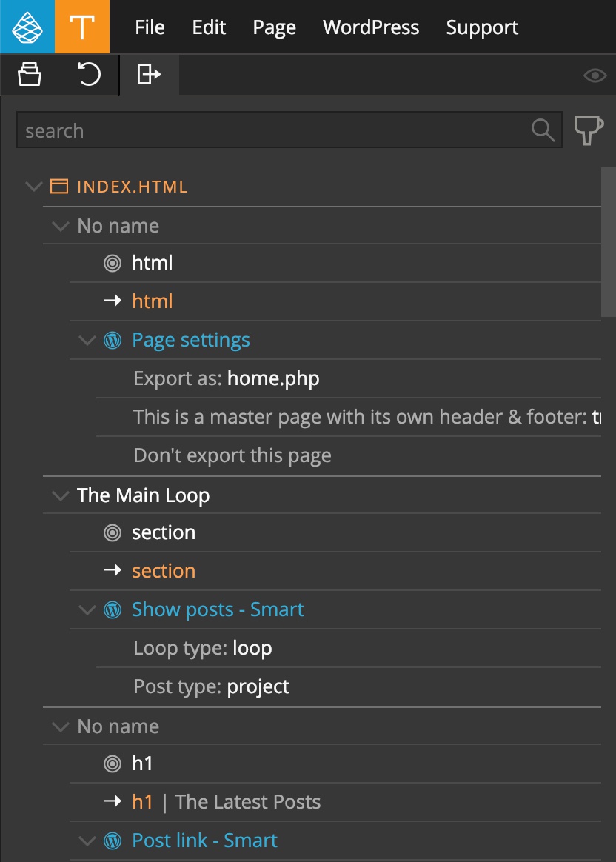Click WordPress icon next to Page settings
Viewport: 616px width, 862px height.
[113, 341]
